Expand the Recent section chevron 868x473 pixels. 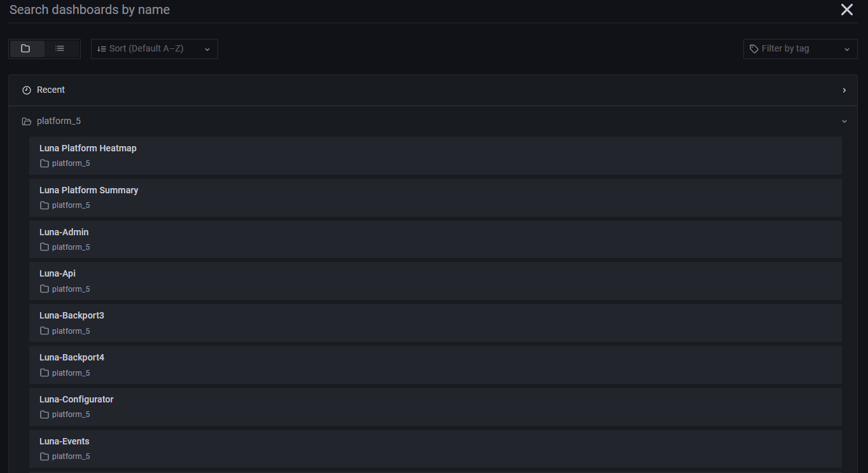(844, 90)
